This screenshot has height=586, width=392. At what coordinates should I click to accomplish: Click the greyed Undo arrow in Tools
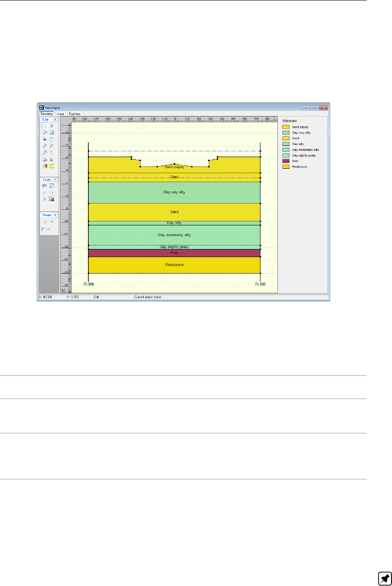click(45, 192)
